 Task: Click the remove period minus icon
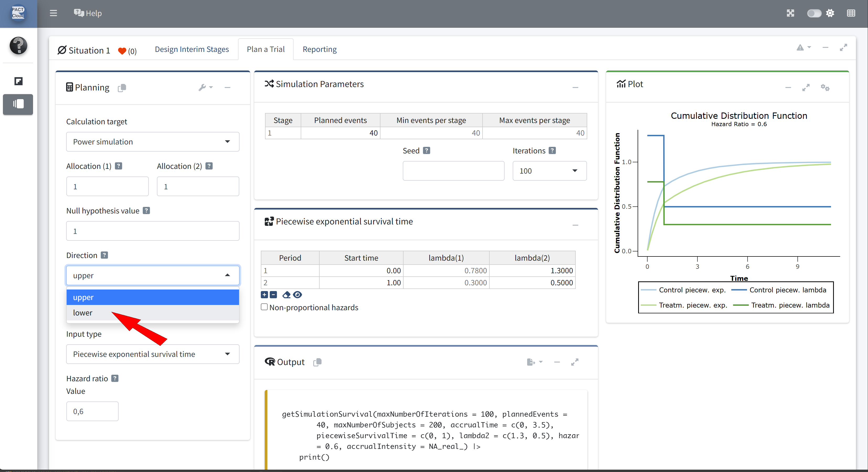[x=273, y=295]
